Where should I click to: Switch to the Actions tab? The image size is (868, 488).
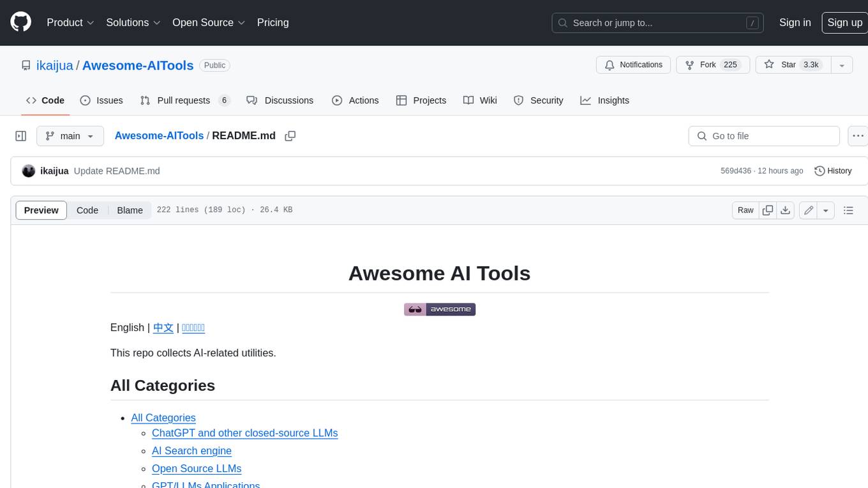(x=355, y=100)
